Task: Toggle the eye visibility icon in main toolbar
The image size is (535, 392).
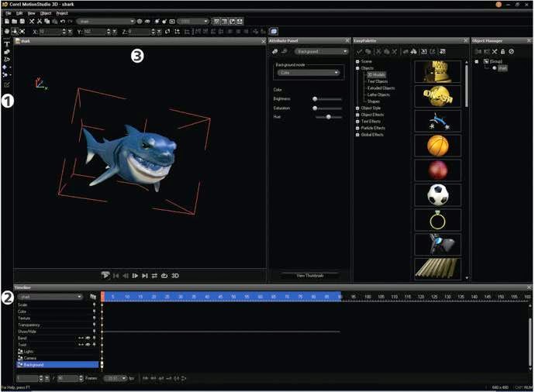Action: pos(147,21)
